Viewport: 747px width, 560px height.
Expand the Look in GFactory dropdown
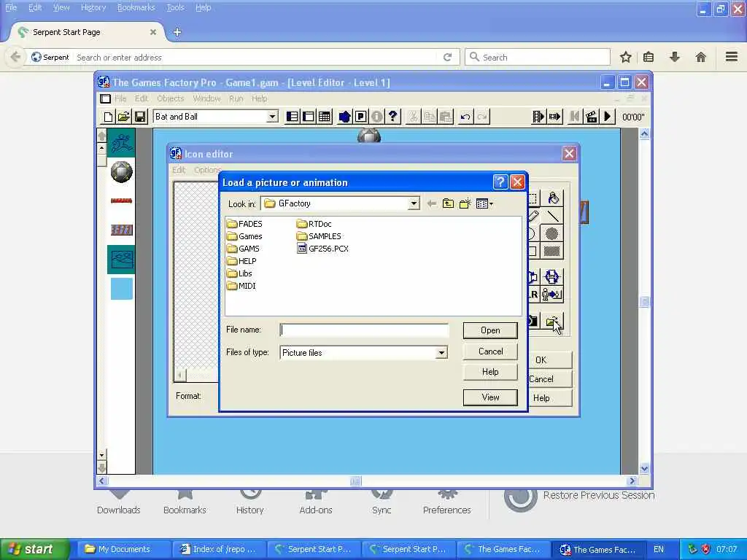(x=414, y=204)
